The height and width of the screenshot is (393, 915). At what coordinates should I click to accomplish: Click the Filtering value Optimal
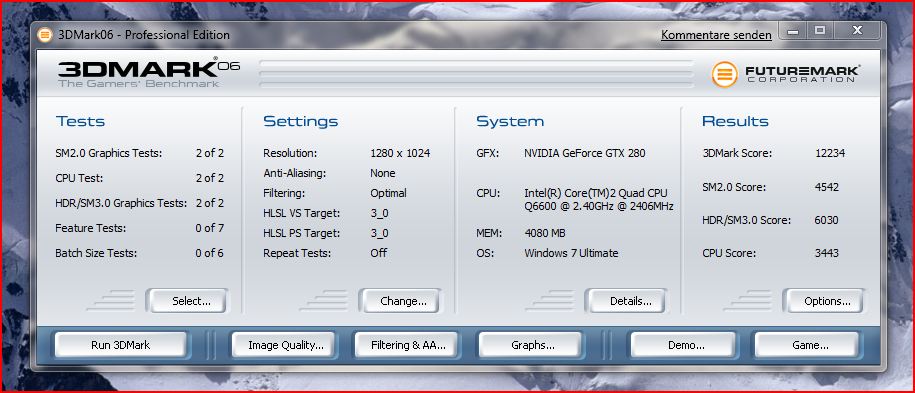[389, 193]
